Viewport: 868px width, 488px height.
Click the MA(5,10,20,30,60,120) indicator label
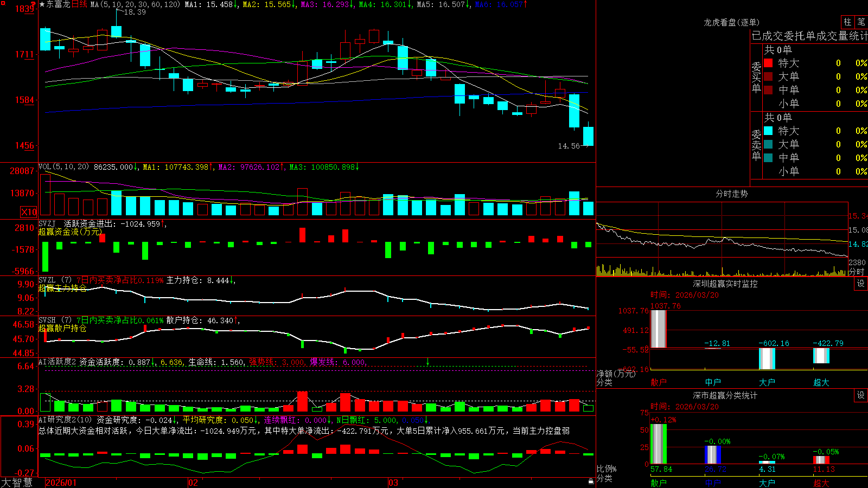pyautogui.click(x=135, y=4)
